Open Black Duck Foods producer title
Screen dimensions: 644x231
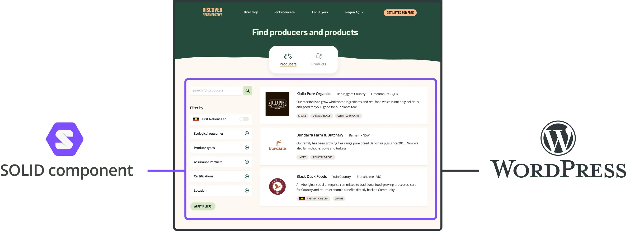click(x=312, y=177)
